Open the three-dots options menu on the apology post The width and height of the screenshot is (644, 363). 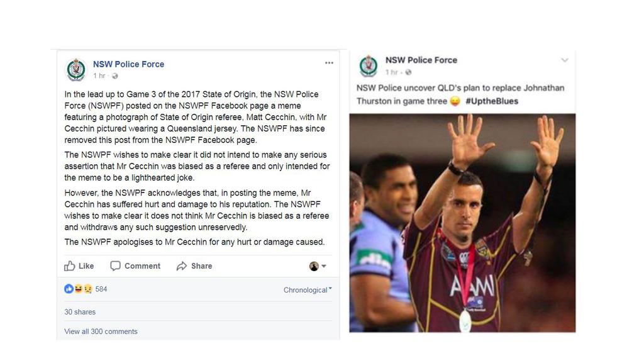[329, 63]
